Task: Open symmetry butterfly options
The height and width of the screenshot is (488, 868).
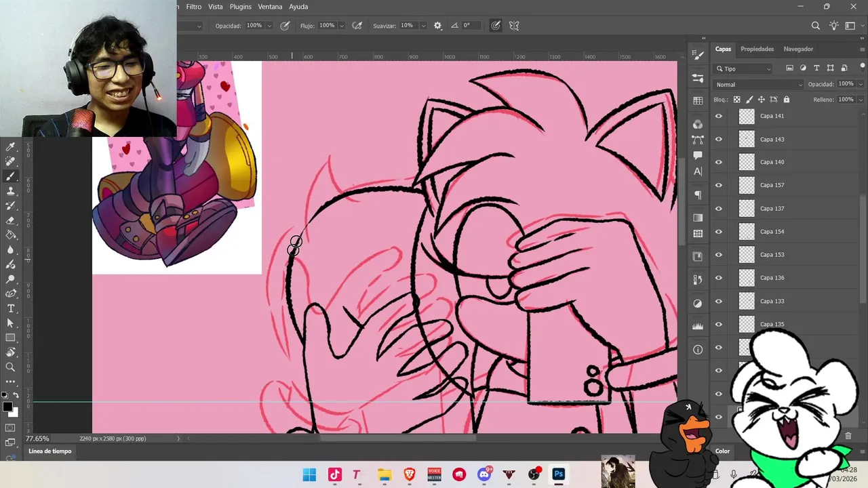Action: (514, 26)
